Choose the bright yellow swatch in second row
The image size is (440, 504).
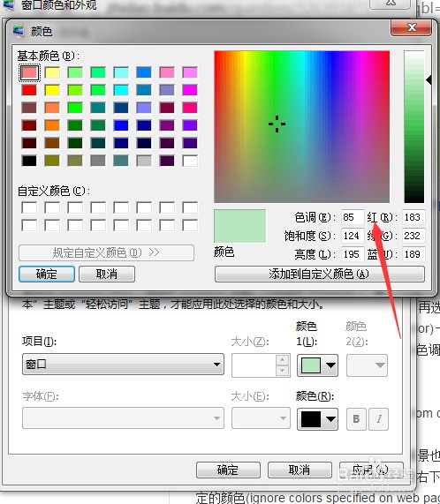point(52,90)
